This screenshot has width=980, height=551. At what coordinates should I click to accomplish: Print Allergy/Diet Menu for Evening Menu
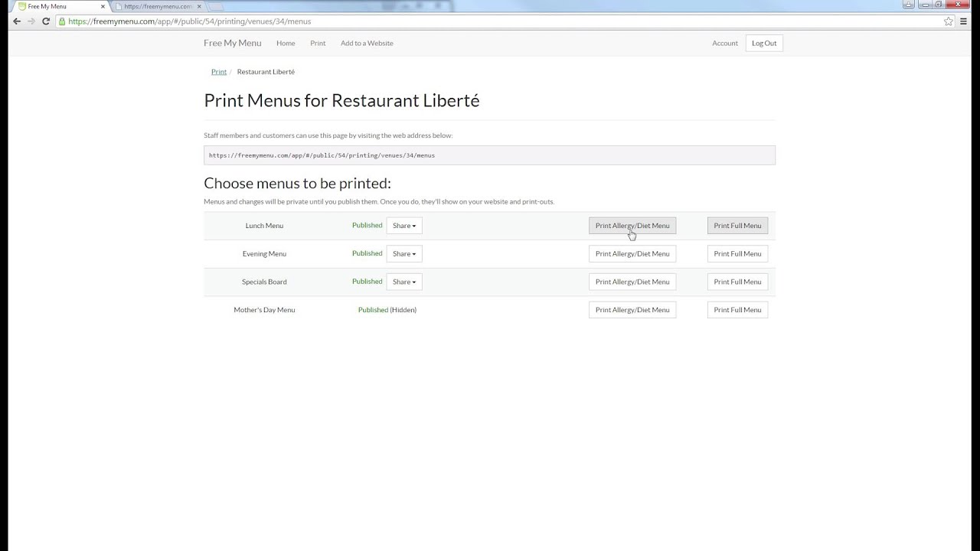click(x=632, y=253)
